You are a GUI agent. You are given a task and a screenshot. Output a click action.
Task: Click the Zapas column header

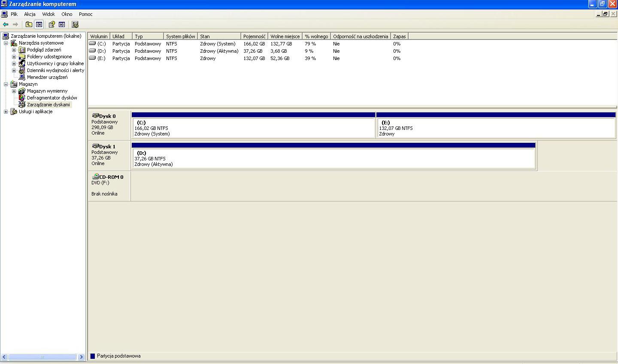[399, 36]
